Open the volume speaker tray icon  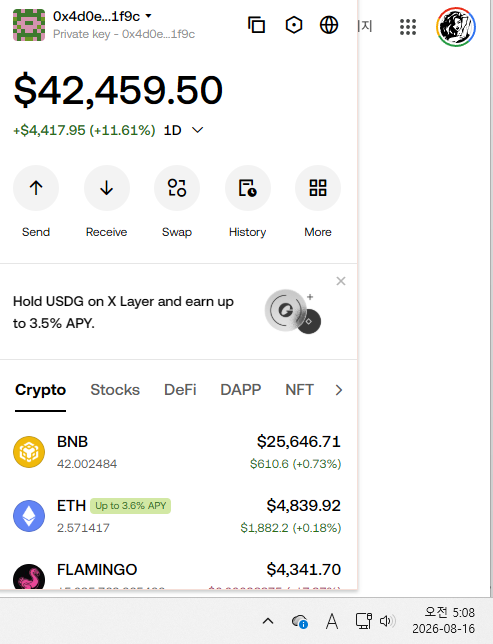tap(387, 621)
